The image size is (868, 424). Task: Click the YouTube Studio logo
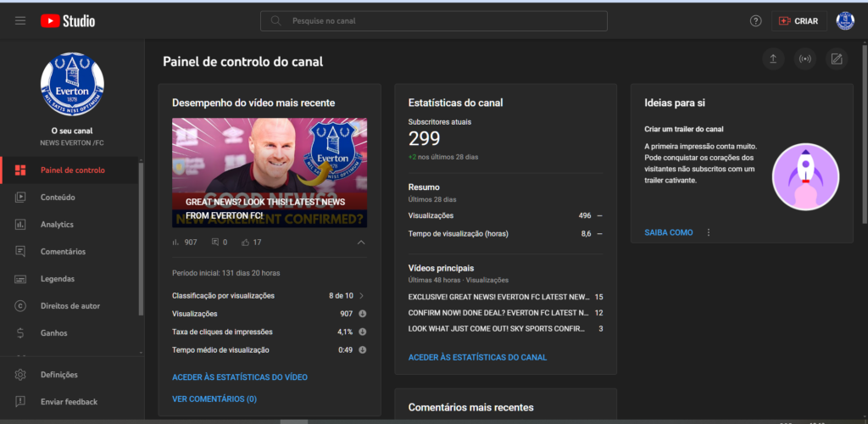click(68, 21)
